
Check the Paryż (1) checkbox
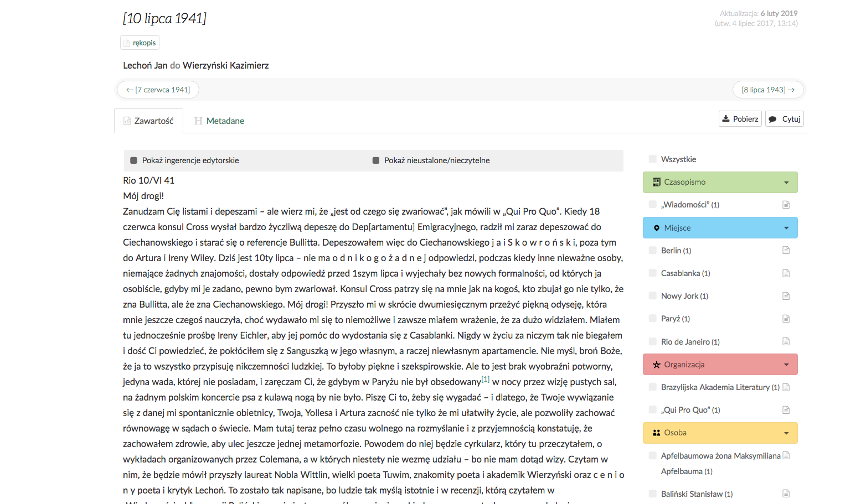click(x=653, y=319)
